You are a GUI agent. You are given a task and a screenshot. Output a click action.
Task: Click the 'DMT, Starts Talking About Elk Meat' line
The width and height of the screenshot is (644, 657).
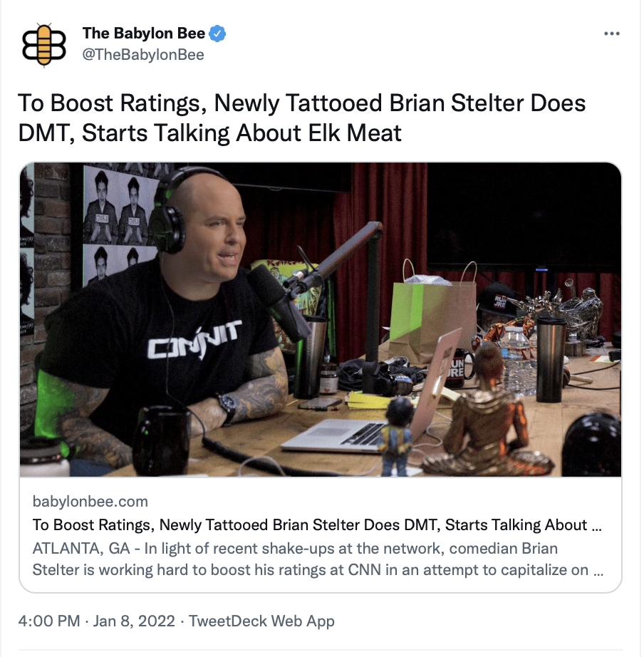pos(210,133)
